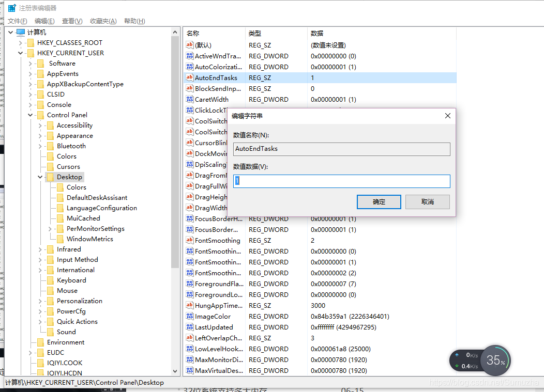This screenshot has height=392, width=544.
Task: Click the tree pane scroll up arrow
Action: (175, 32)
